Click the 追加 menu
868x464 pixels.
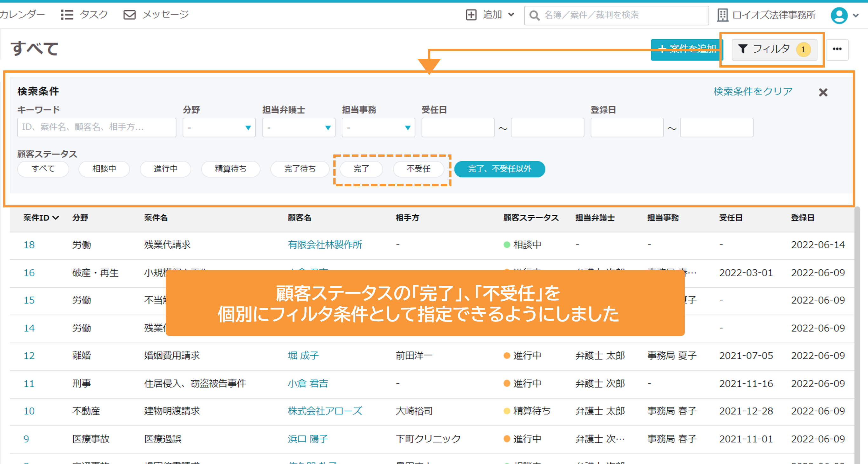pos(492,15)
